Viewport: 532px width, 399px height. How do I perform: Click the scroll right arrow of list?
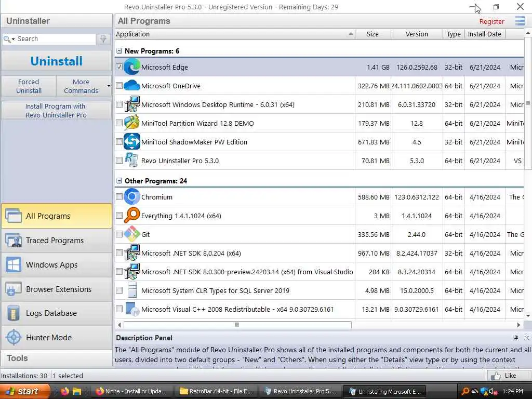[518, 325]
